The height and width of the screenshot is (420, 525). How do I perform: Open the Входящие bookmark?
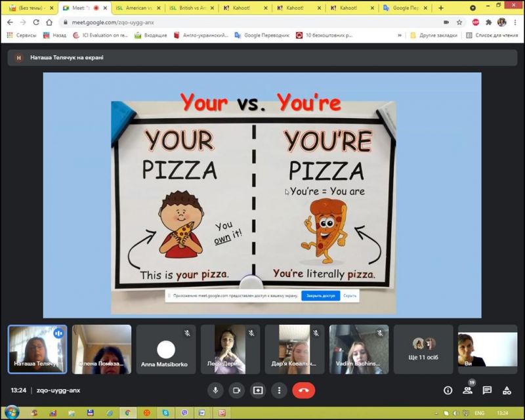point(151,35)
